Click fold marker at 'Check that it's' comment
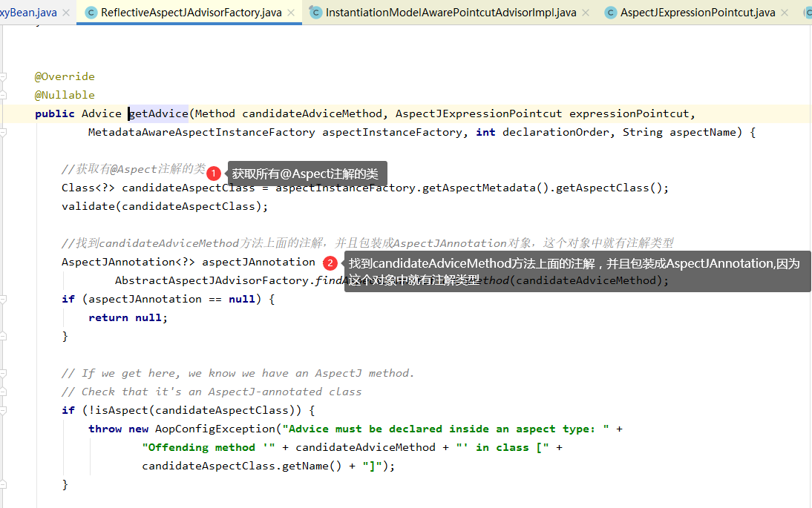 pyautogui.click(x=3, y=392)
